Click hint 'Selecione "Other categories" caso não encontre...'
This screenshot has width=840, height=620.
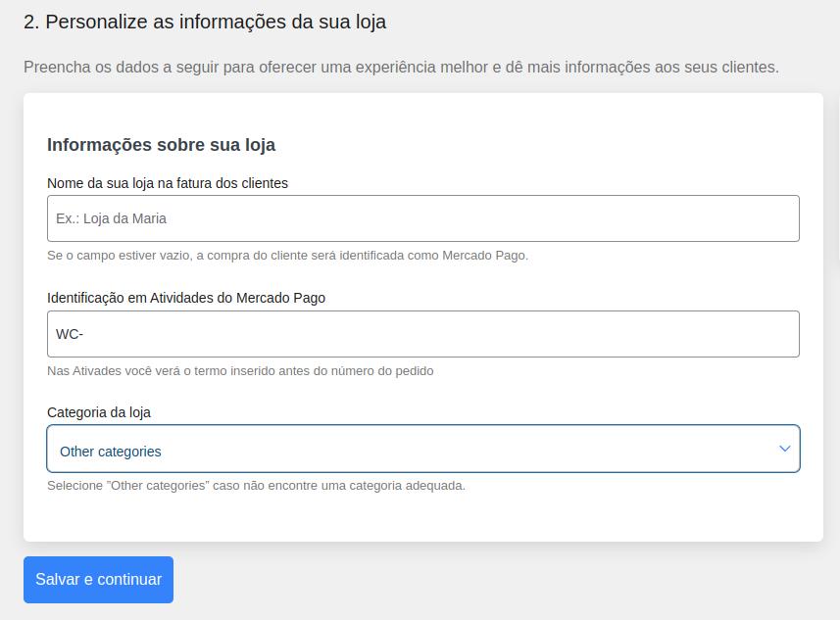(256, 486)
